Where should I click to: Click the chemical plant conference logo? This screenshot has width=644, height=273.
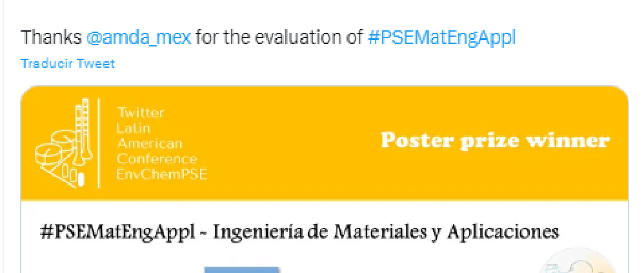(63, 143)
